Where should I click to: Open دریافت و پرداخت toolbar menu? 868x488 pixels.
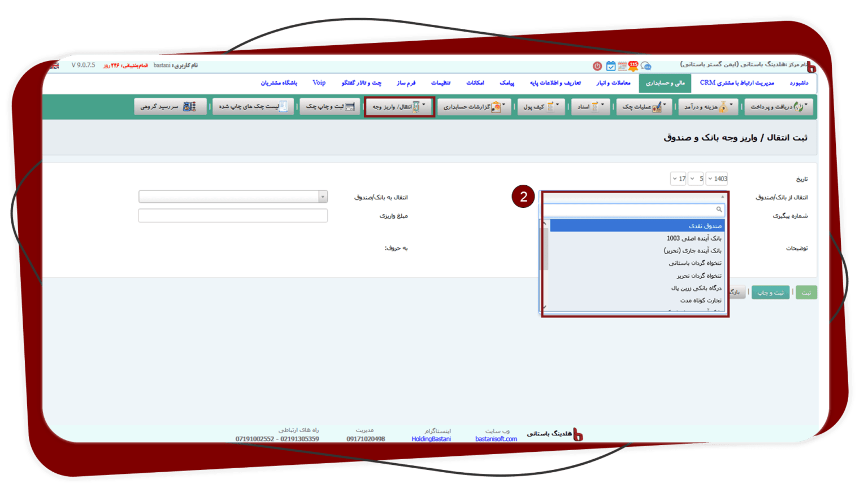[x=779, y=107]
